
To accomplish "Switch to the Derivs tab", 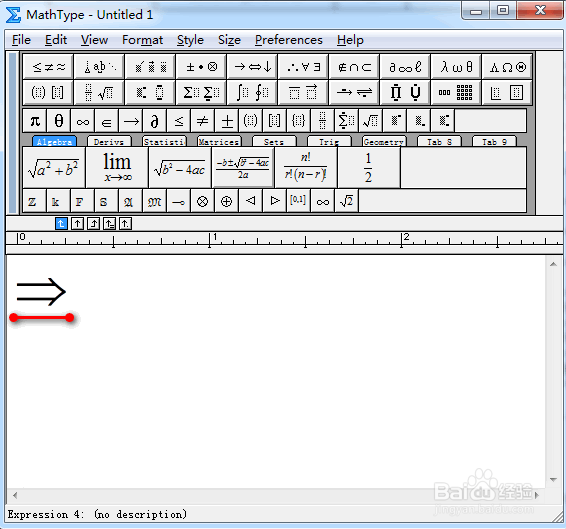I will pos(109,142).
